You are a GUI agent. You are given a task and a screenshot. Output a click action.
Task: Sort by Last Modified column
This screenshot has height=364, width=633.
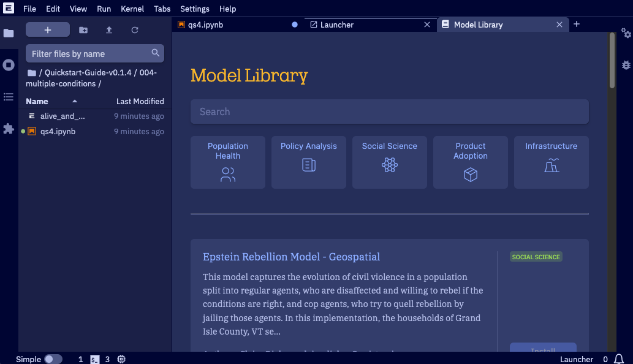tap(140, 101)
